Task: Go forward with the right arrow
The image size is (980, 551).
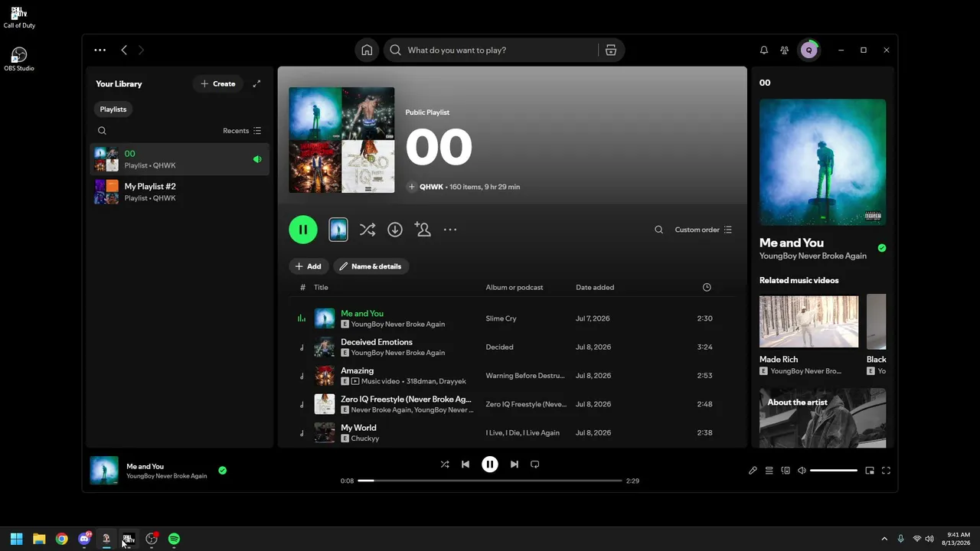Action: (x=141, y=50)
